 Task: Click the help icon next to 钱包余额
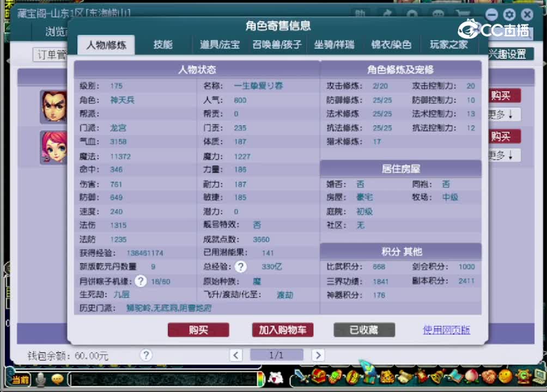tap(146, 355)
